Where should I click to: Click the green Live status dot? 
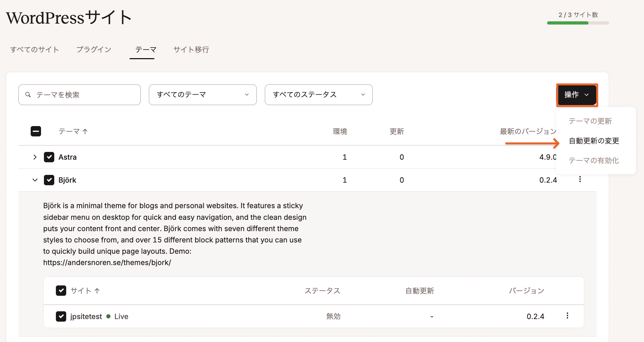coord(109,316)
